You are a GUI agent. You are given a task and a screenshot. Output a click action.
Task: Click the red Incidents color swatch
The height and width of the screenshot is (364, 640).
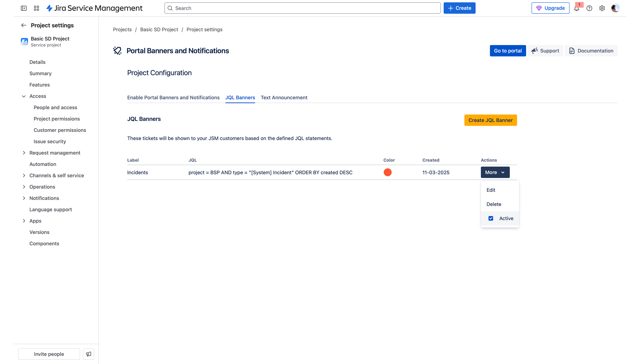tap(387, 172)
